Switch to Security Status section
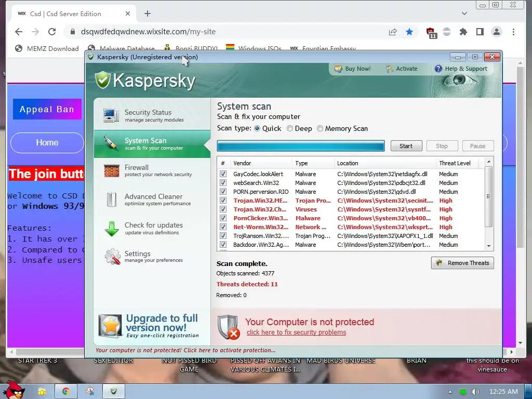532x399 pixels. tap(152, 116)
